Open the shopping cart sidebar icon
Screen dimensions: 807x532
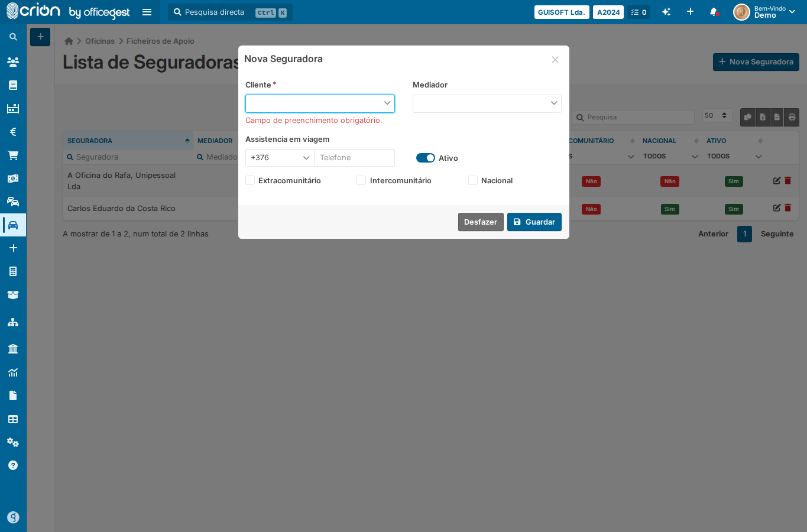tap(13, 155)
